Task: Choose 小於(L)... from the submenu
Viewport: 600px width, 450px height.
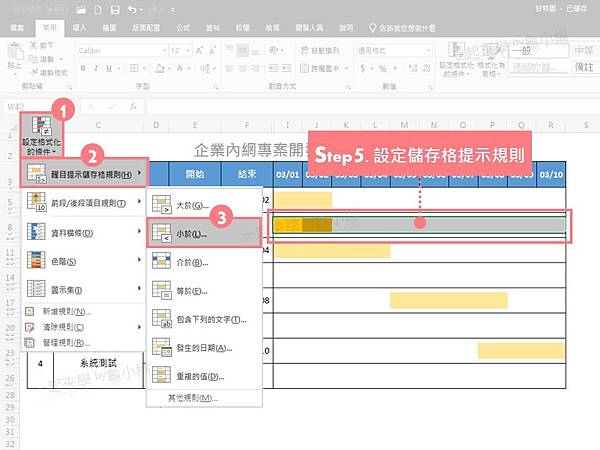Action: tap(204, 233)
